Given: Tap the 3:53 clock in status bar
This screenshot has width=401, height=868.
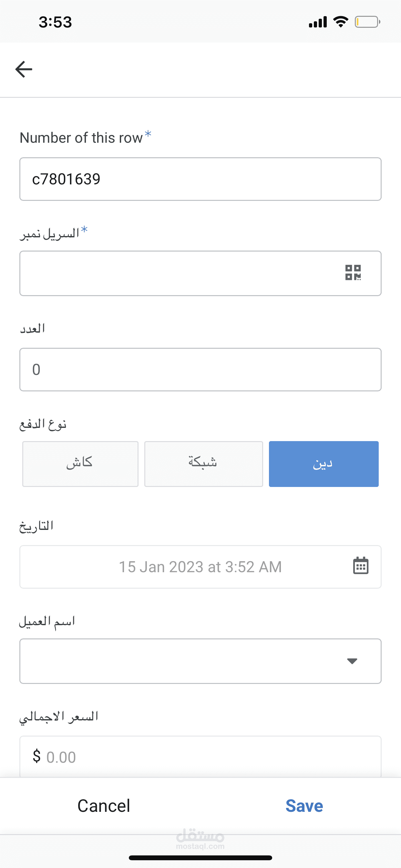Looking at the screenshot, I should (x=55, y=22).
